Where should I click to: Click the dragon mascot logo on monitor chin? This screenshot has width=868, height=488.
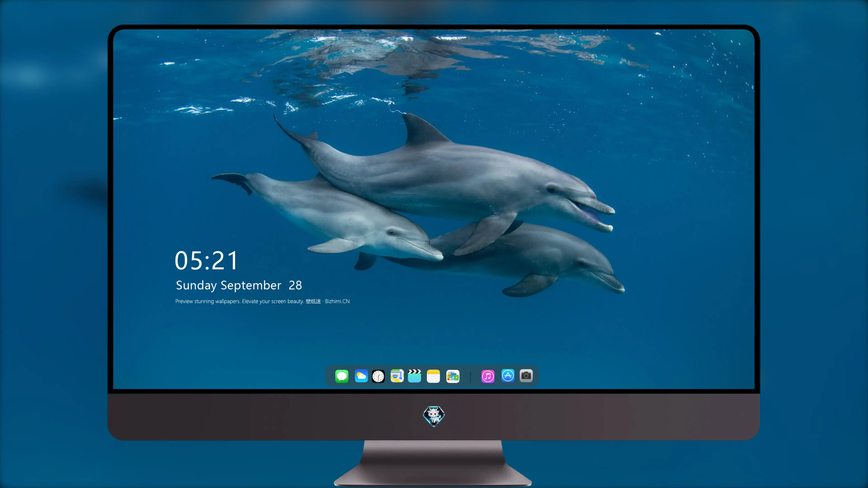434,416
